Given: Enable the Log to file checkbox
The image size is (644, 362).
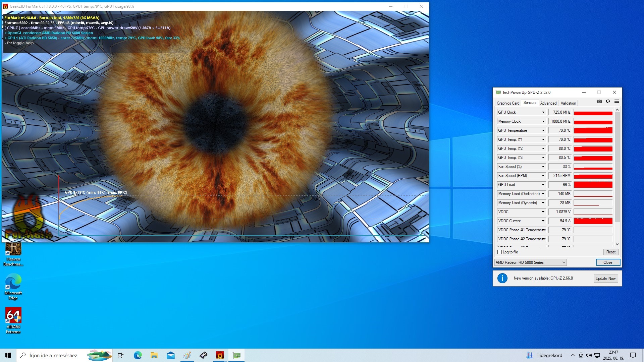Looking at the screenshot, I should point(500,252).
